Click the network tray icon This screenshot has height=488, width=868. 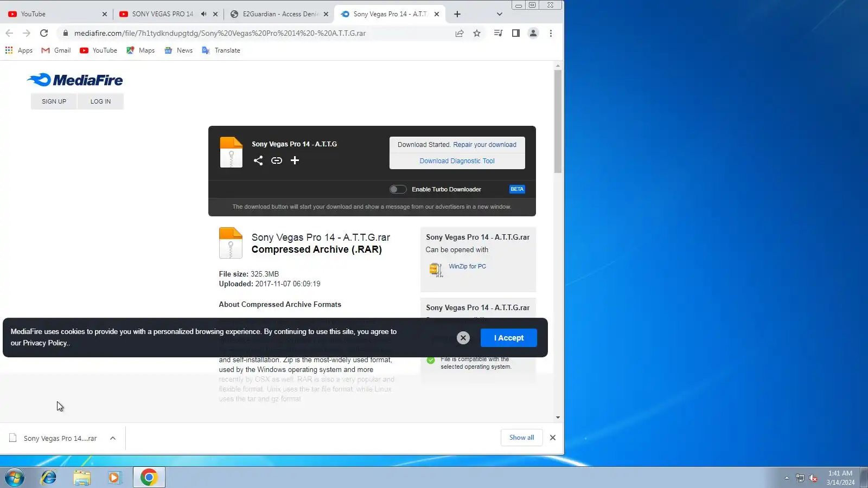[800, 478]
